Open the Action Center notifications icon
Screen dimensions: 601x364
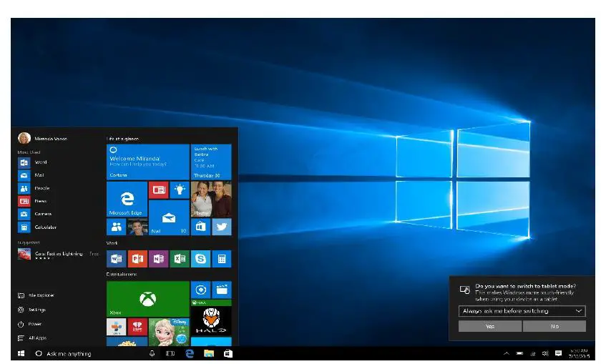click(x=559, y=354)
